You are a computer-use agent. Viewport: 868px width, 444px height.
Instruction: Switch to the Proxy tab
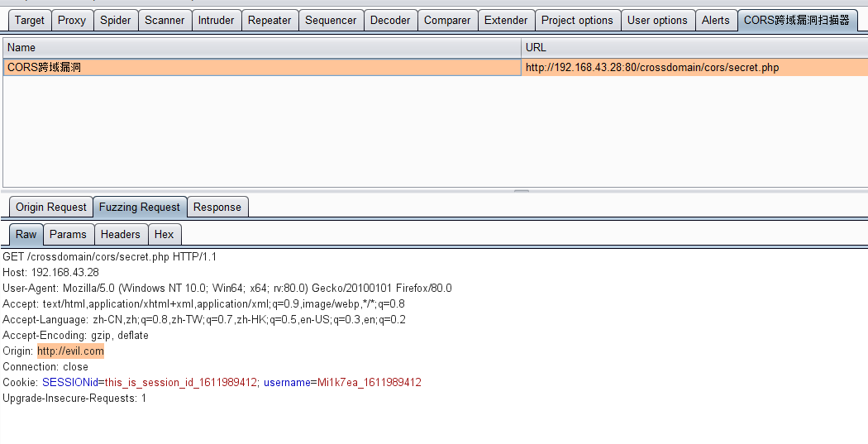pyautogui.click(x=72, y=20)
